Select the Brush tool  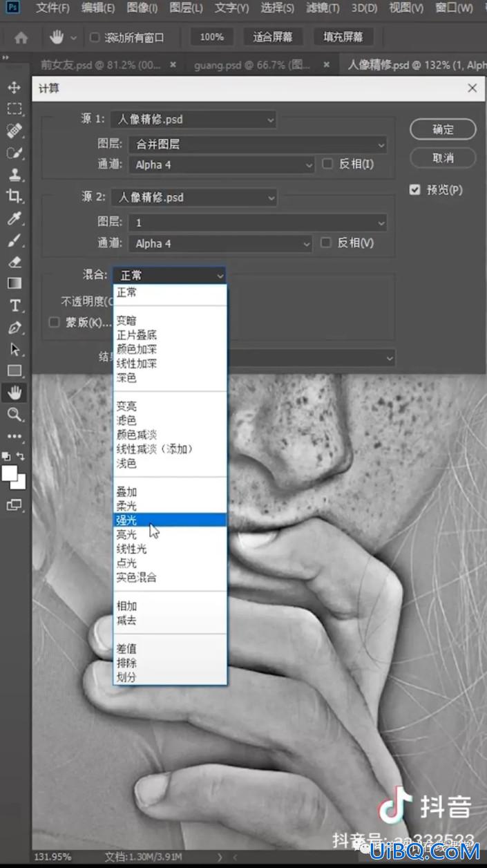pyautogui.click(x=15, y=240)
